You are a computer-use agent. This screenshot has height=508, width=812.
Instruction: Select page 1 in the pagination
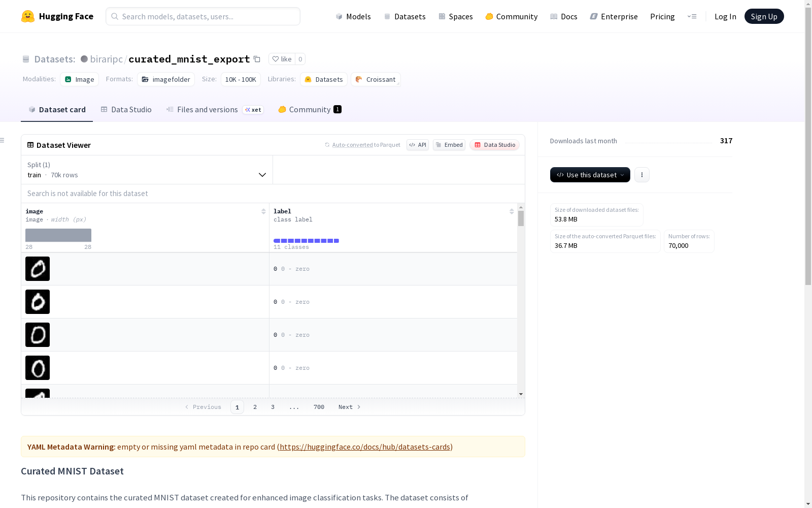(x=237, y=407)
